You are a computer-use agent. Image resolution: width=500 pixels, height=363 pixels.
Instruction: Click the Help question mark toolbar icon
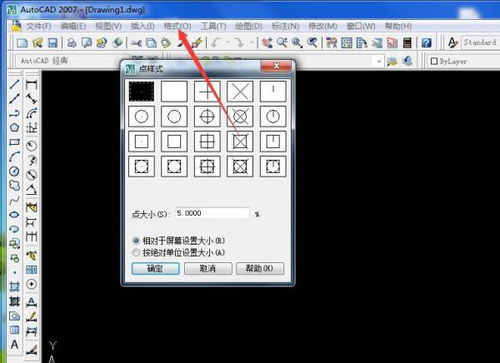tap(426, 43)
